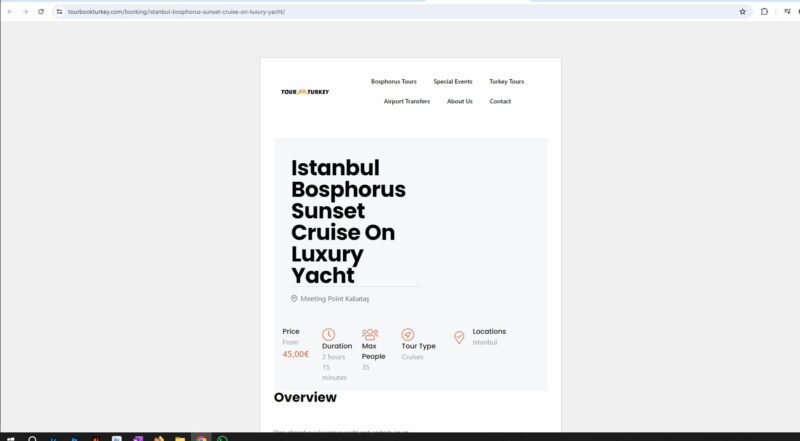This screenshot has height=441, width=800.
Task: Open the Bosphorus Tours menu
Action: coord(393,81)
